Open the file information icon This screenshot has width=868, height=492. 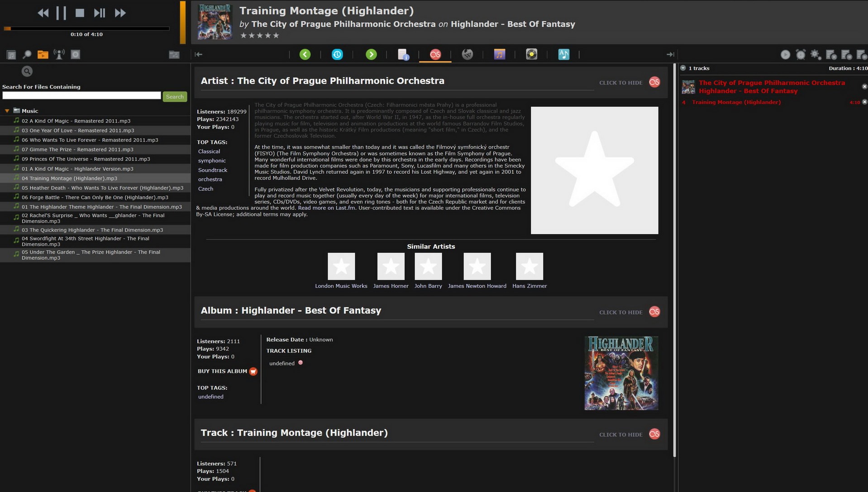click(x=403, y=54)
